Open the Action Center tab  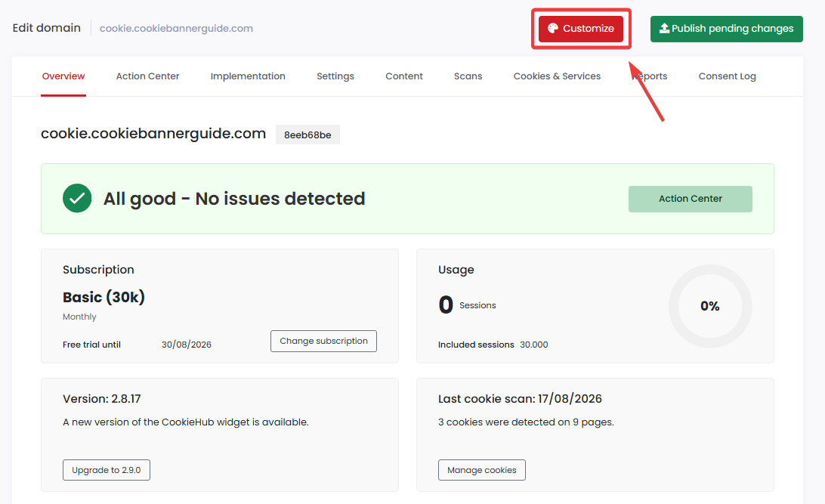[x=148, y=76]
